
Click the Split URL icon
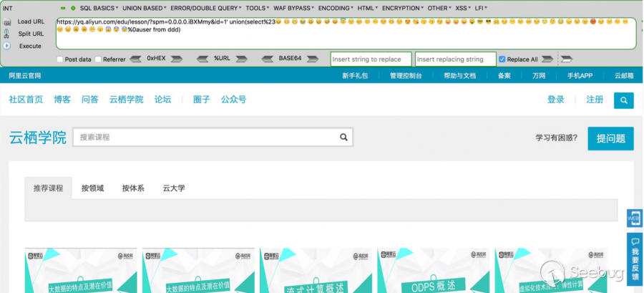(6, 34)
